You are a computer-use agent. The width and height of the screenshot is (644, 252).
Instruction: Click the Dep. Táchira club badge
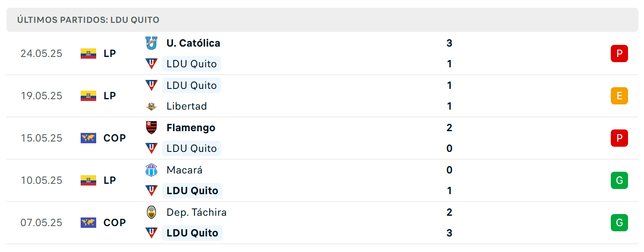pos(151,212)
